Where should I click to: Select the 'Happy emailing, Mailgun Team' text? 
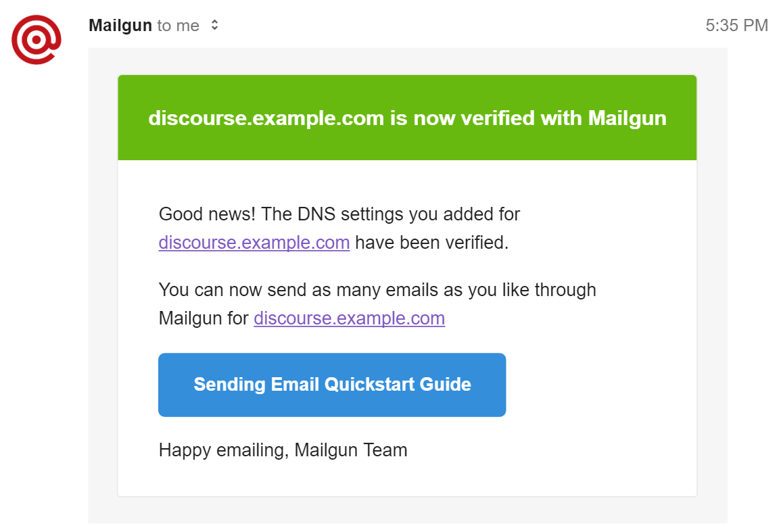pyautogui.click(x=283, y=450)
